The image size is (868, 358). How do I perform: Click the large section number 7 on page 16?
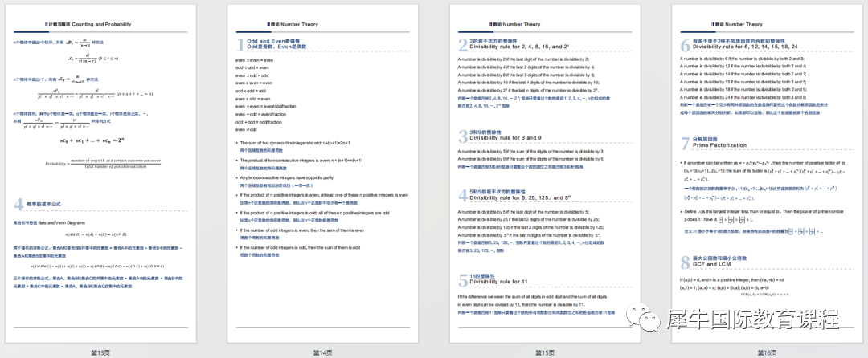tap(684, 143)
